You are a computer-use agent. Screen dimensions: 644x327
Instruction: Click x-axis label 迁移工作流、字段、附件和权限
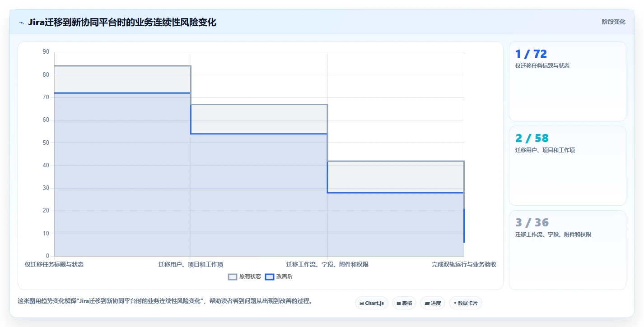point(327,264)
